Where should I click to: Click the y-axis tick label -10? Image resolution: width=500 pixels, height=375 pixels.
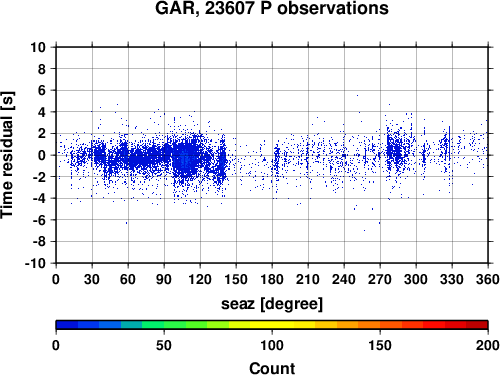pos(35,263)
